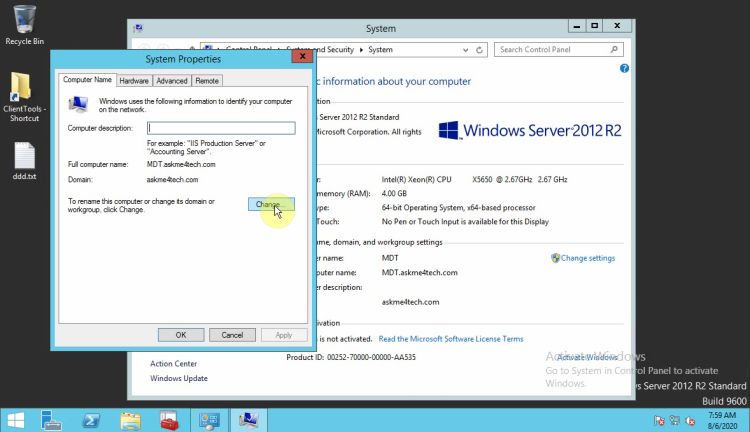Click the Computer description text field
Screen dimensions: 750x432
pos(221,128)
